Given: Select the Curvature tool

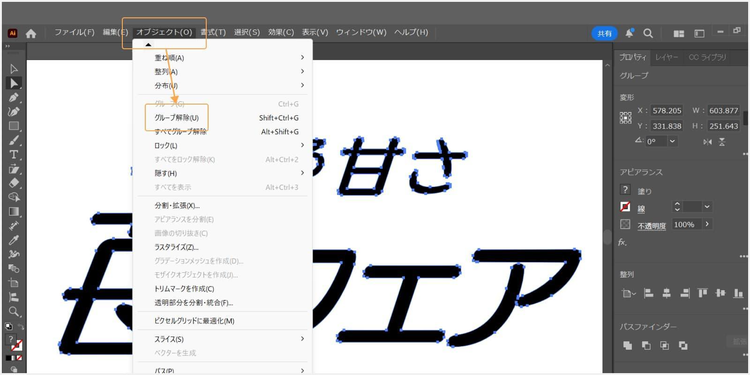Looking at the screenshot, I should click(x=14, y=112).
